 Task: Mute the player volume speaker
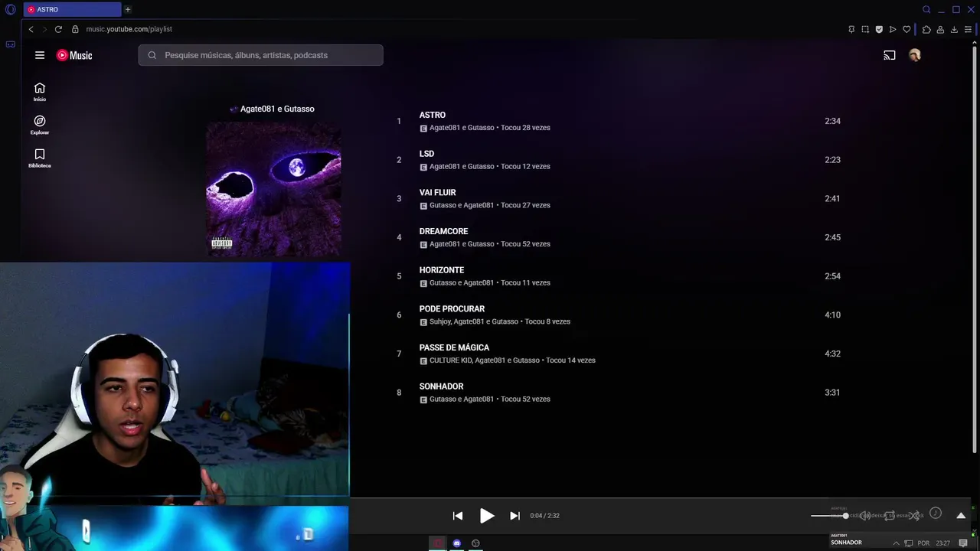click(x=865, y=516)
